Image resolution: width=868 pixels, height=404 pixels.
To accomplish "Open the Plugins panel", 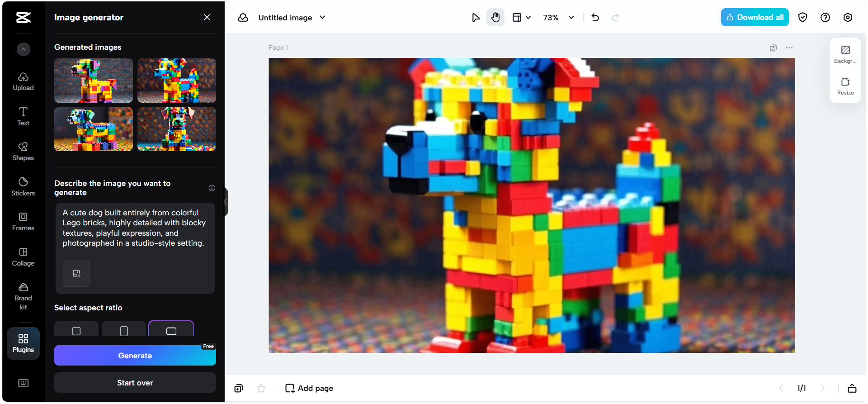I will click(x=23, y=343).
